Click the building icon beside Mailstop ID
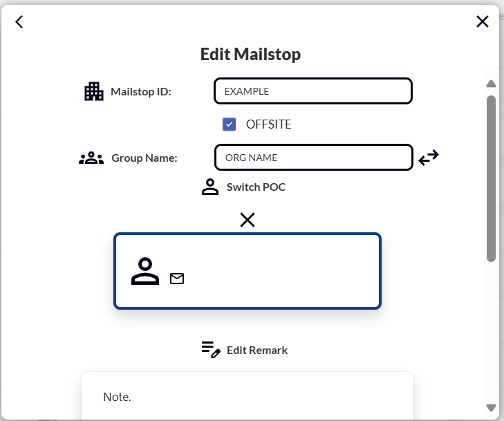504x421 pixels. (x=94, y=91)
